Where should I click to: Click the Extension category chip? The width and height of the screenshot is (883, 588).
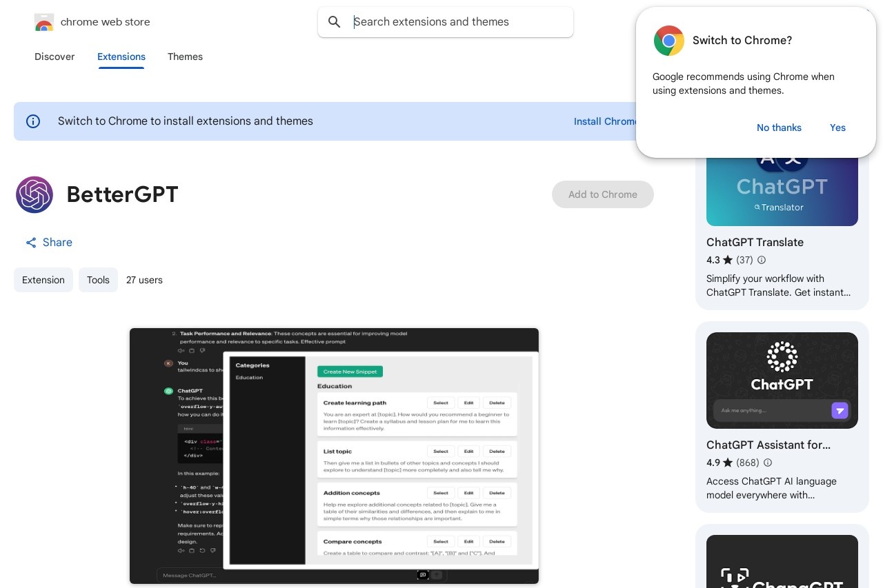(x=43, y=280)
